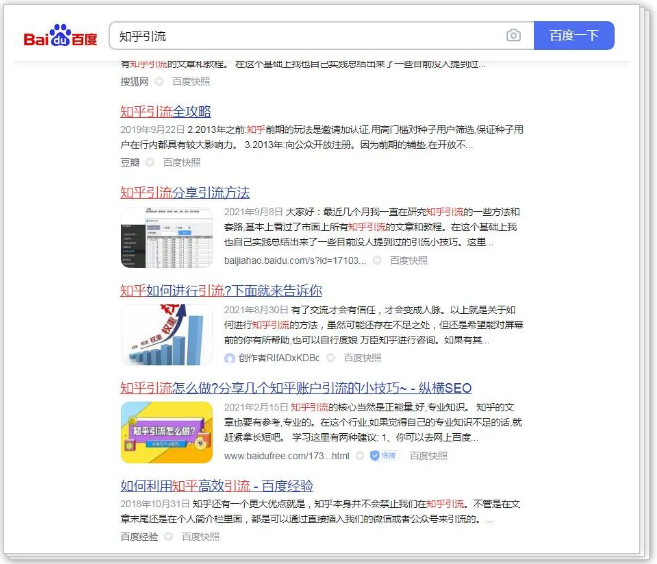Click the date text 2019年9月22日

click(153, 129)
